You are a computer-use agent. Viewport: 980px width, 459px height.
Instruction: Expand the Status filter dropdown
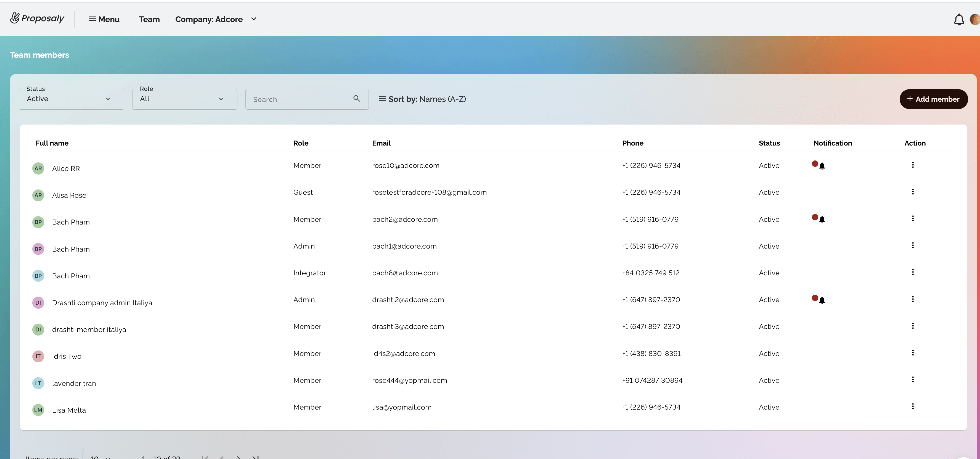tap(71, 99)
